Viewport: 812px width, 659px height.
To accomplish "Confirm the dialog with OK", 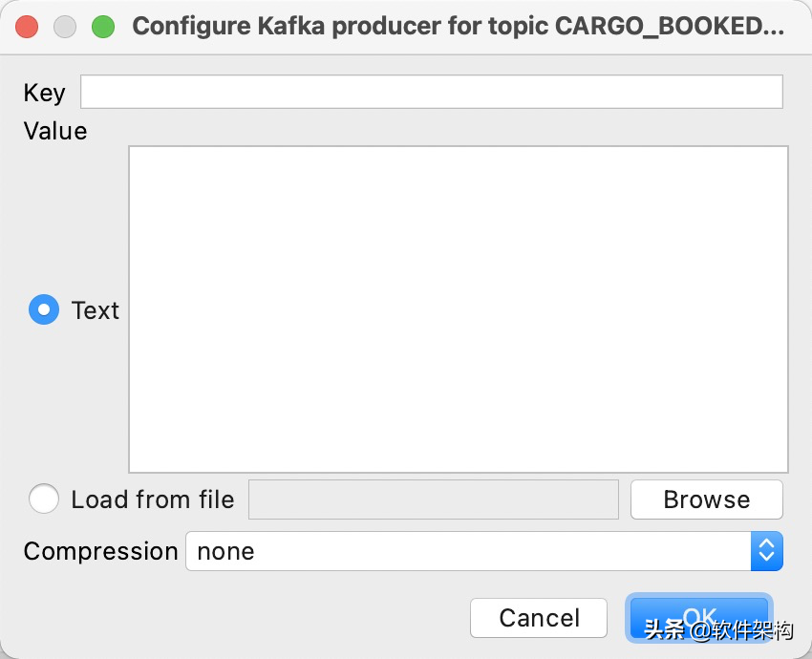I will (699, 618).
